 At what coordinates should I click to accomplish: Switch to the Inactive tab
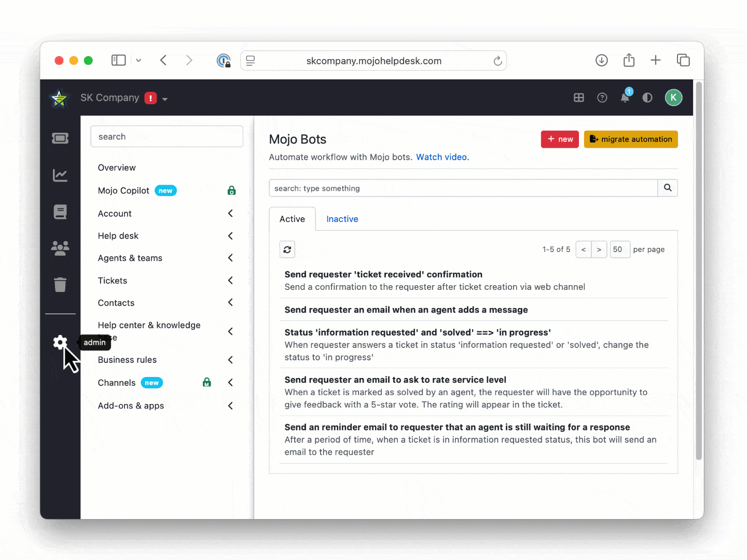[342, 219]
